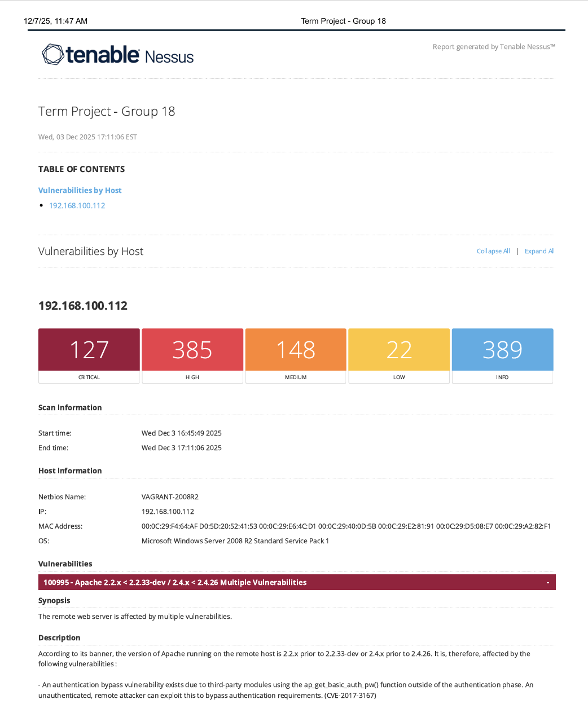588x708 pixels.
Task: Click the 100995 Apache vulnerability header bar
Action: point(175,582)
